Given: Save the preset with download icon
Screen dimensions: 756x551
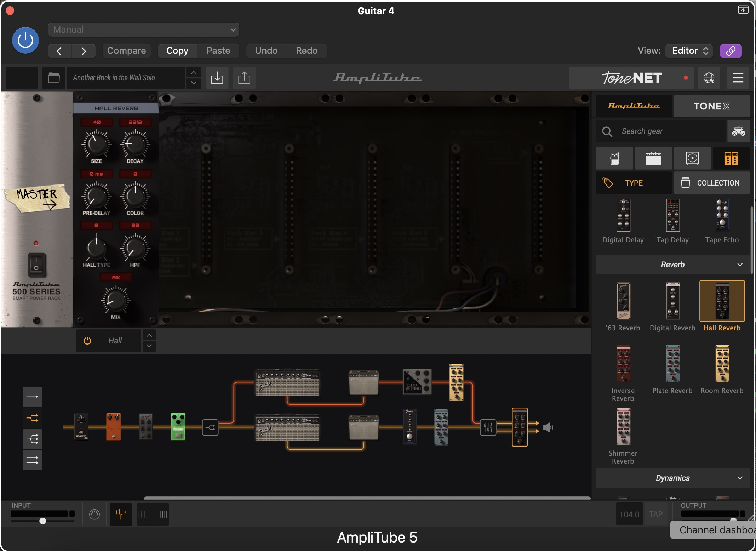Looking at the screenshot, I should (217, 78).
